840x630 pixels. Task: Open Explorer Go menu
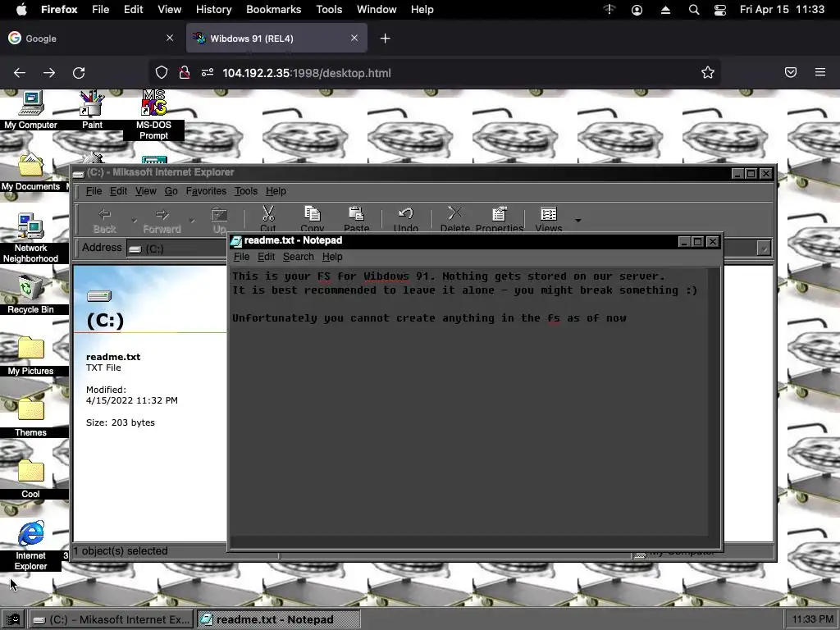(x=171, y=190)
